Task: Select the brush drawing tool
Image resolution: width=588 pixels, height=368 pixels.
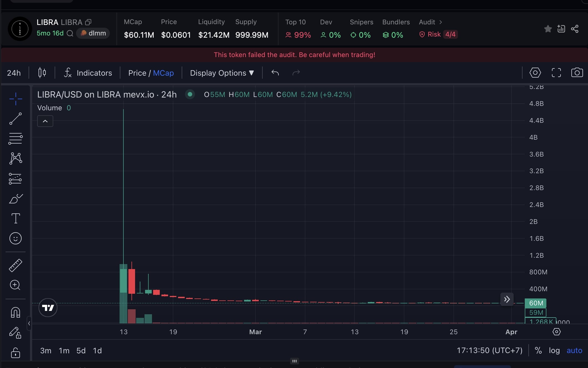Action: pos(16,198)
